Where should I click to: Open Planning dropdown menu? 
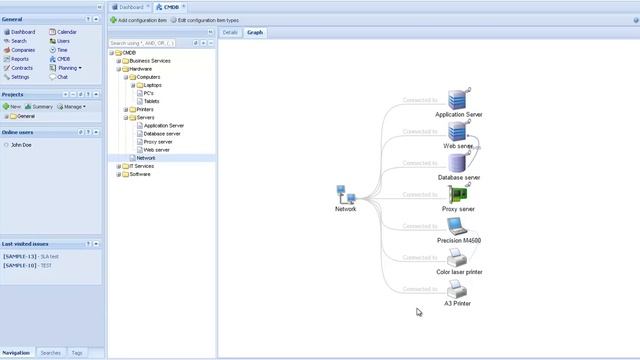pyautogui.click(x=66, y=68)
